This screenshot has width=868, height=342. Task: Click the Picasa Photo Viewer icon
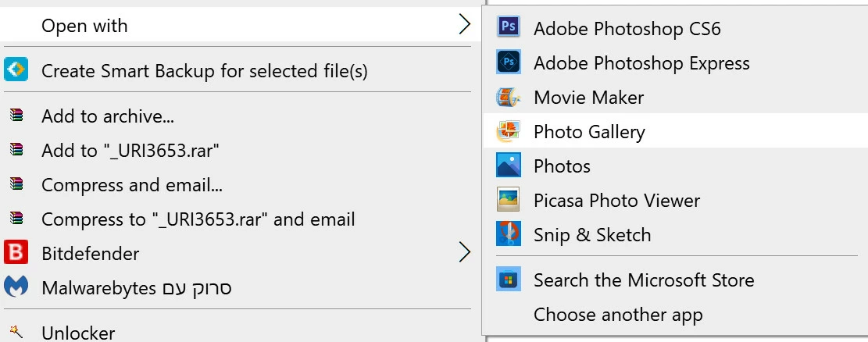pyautogui.click(x=509, y=200)
